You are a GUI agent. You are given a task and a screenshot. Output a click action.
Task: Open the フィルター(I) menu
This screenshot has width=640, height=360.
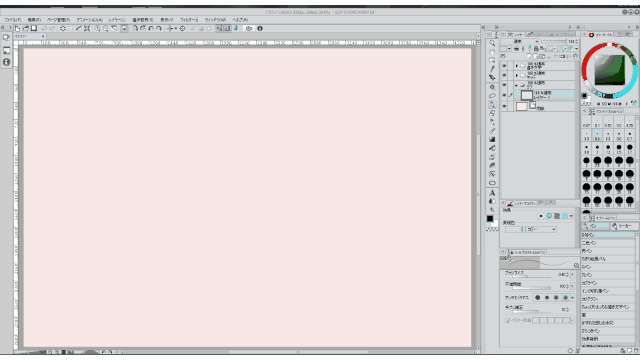pyautogui.click(x=189, y=20)
